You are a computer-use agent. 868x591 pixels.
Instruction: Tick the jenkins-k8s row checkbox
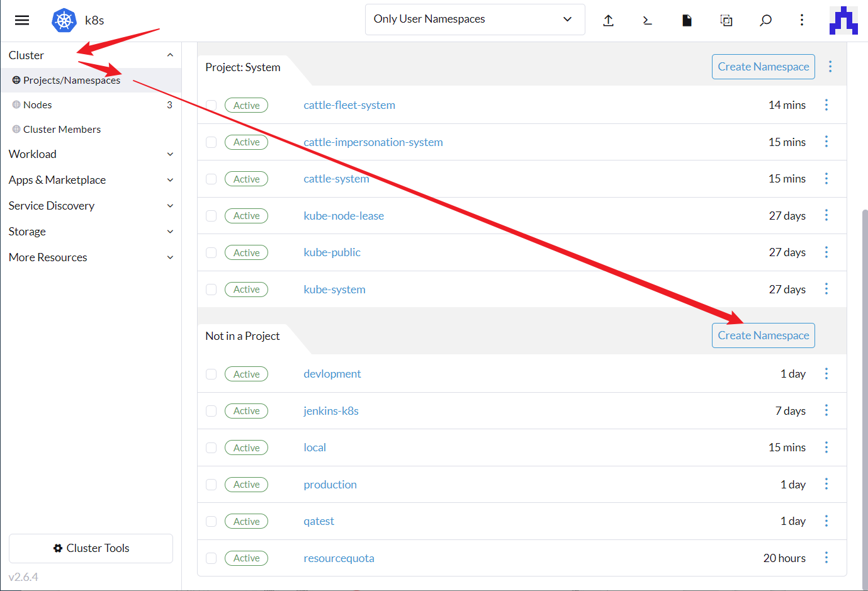(211, 411)
